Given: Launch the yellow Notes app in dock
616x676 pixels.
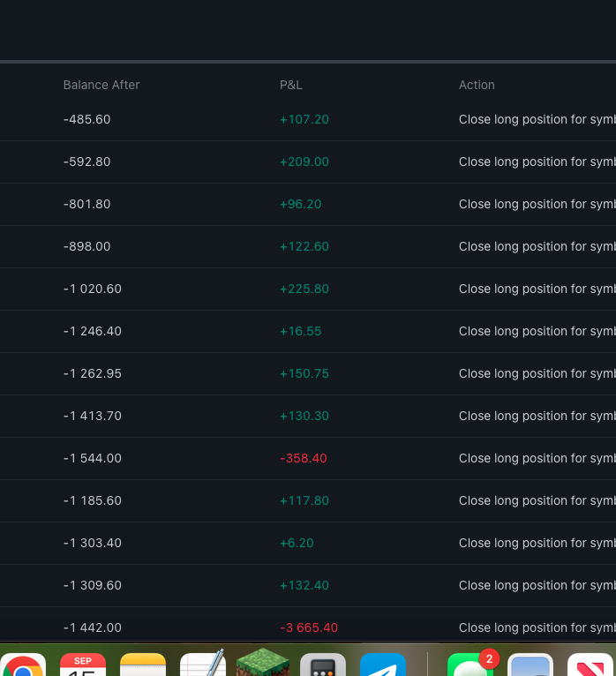Looking at the screenshot, I should pyautogui.click(x=143, y=665).
